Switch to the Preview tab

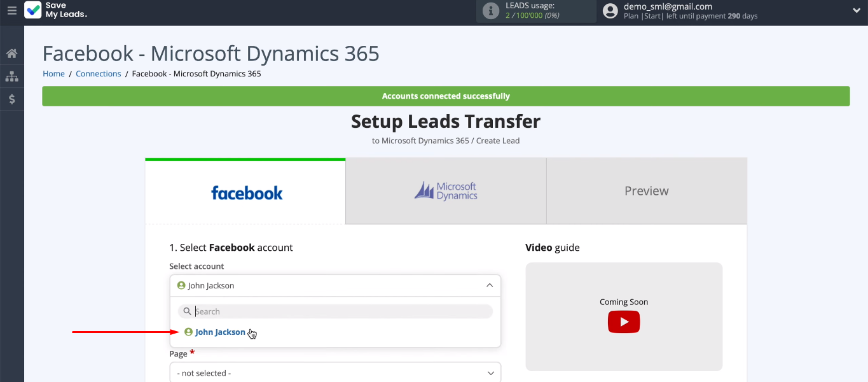(x=647, y=191)
